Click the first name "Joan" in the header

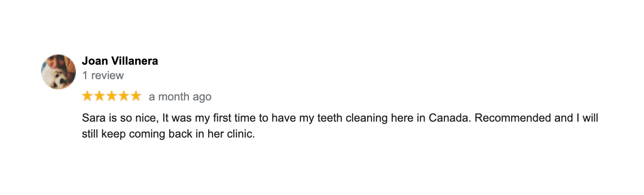point(93,61)
